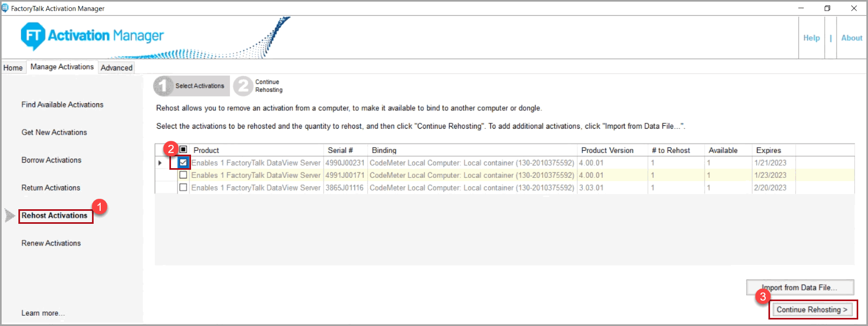Click version 4.00.01 in row 4990J00231

pos(613,163)
